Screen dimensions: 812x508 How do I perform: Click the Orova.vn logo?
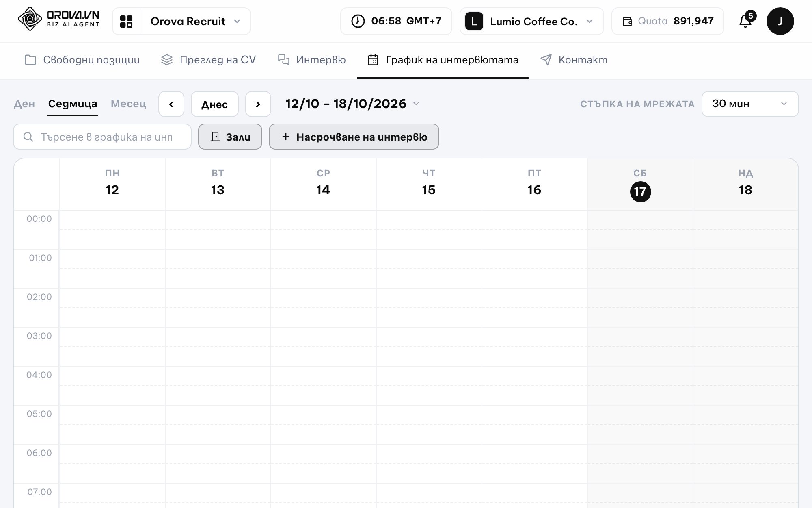click(x=58, y=19)
